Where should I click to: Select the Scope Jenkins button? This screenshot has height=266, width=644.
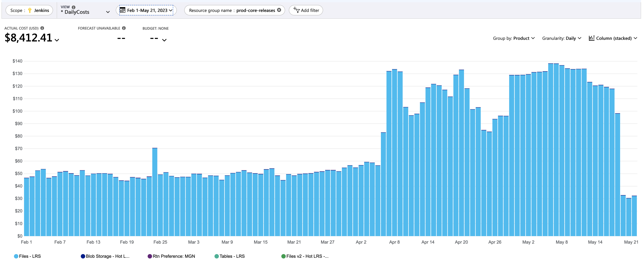pos(29,10)
